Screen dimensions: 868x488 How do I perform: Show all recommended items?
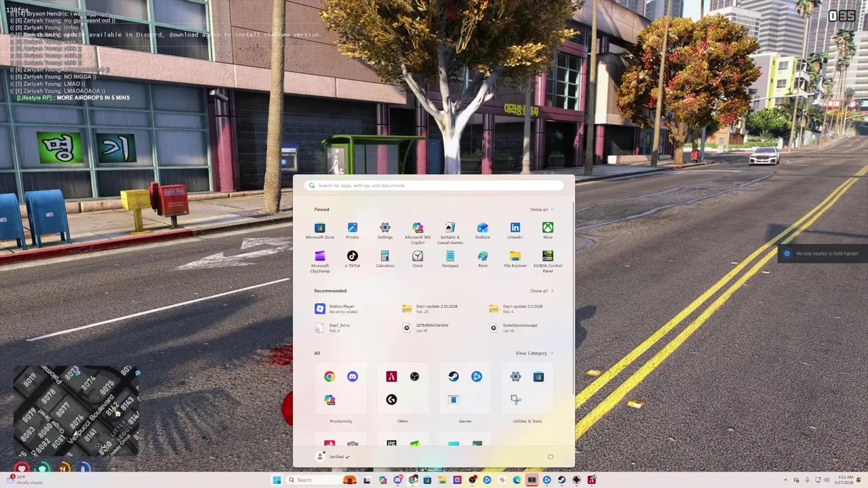click(x=541, y=291)
